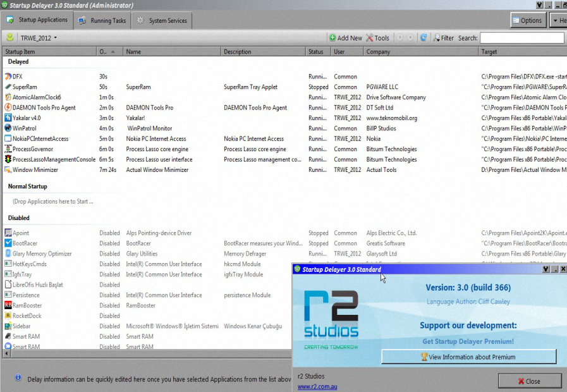Click the Get Startup Delayer Premium! link
Image resolution: width=567 pixels, height=392 pixels.
tap(468, 341)
